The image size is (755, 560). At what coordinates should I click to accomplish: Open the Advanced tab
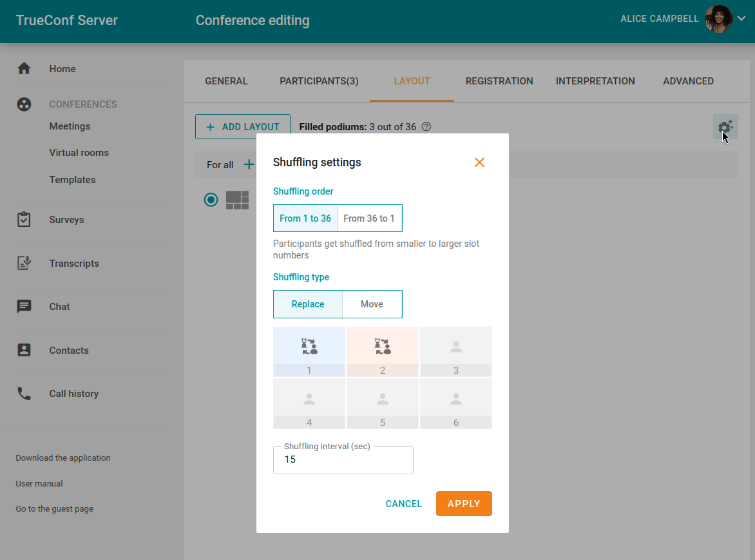688,81
